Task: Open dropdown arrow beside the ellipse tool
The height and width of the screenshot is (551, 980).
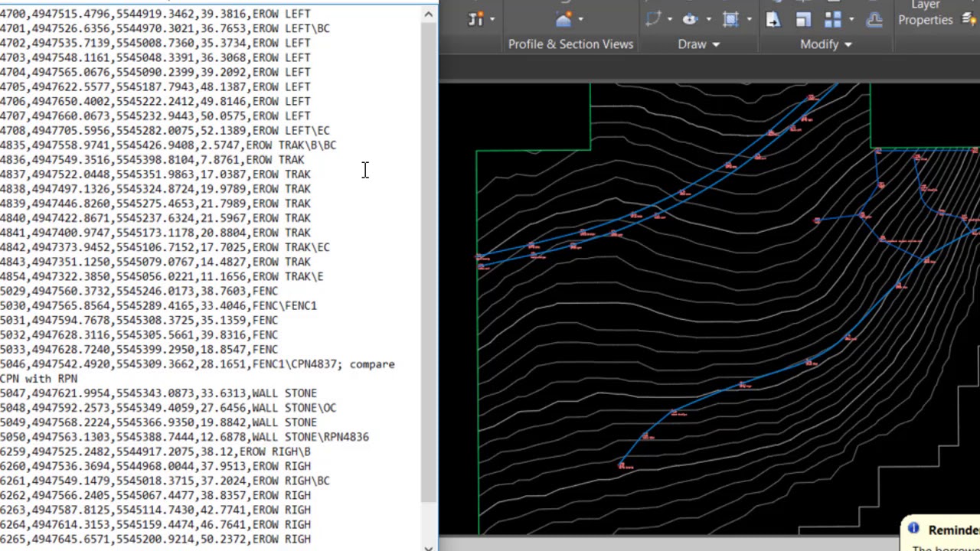Action: [707, 19]
